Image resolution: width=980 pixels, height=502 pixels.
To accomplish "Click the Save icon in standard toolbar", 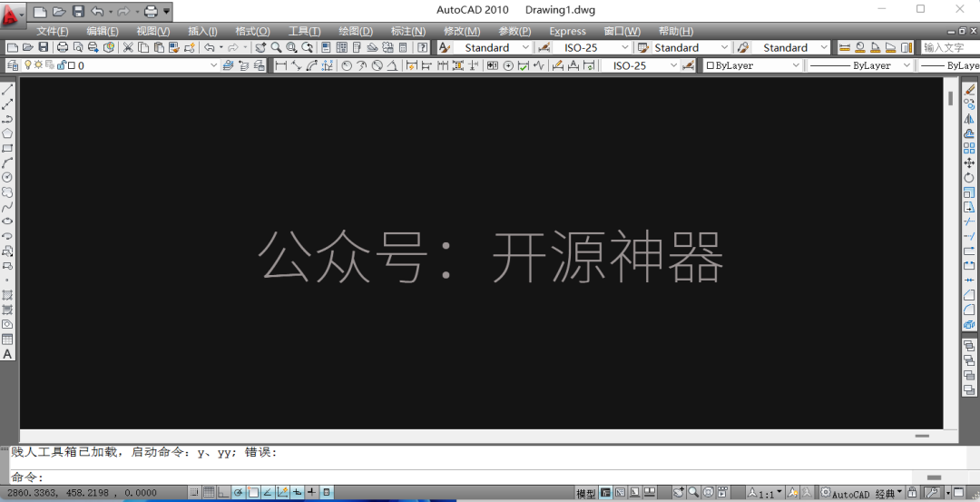I will 44,47.
